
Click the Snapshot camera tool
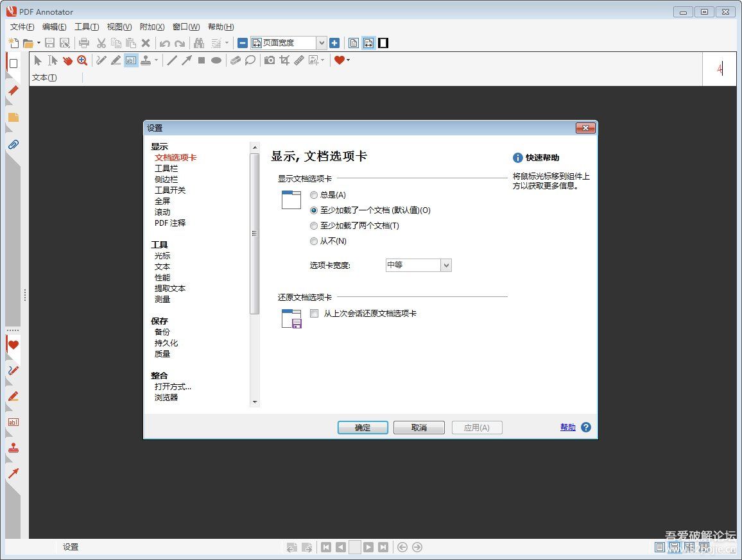coord(270,60)
